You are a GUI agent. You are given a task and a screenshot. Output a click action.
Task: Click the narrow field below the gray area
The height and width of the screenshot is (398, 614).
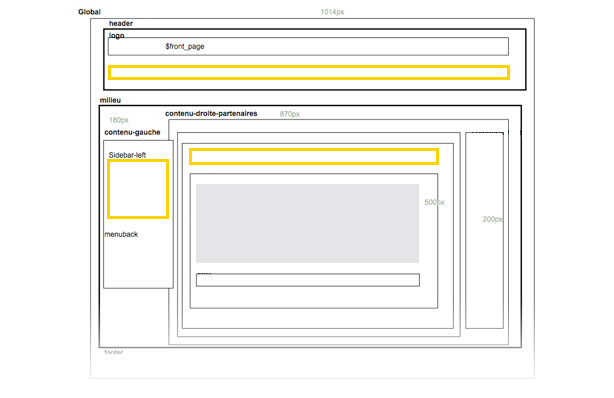click(308, 280)
